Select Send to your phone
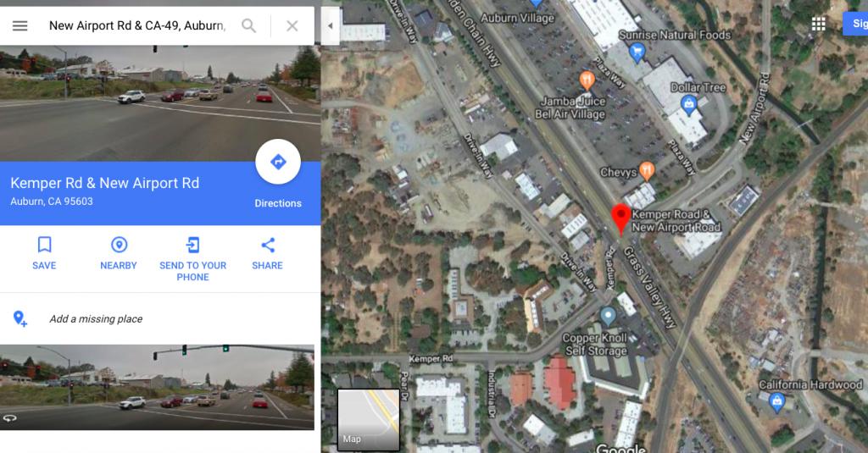 click(x=192, y=259)
